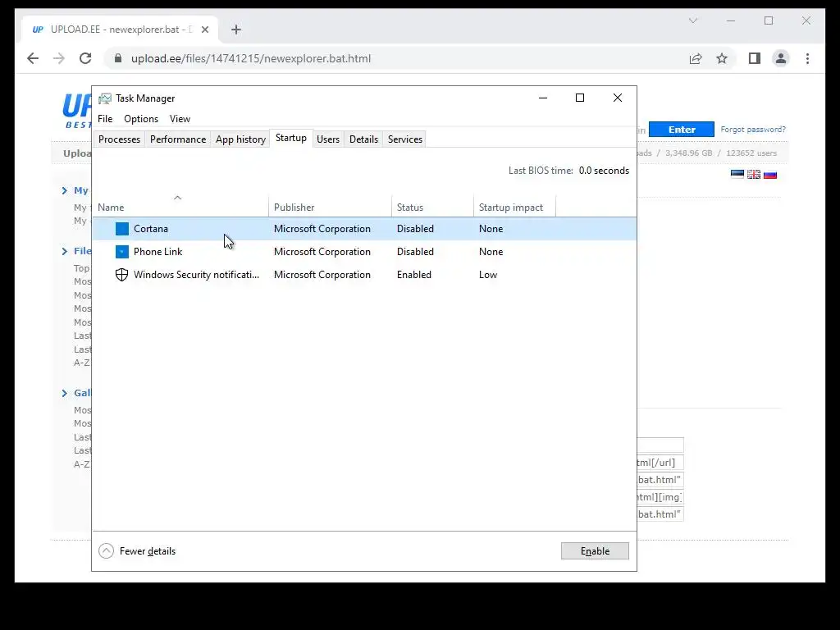Image resolution: width=840 pixels, height=630 pixels.
Task: Switch to the Details tab
Action: tap(363, 139)
